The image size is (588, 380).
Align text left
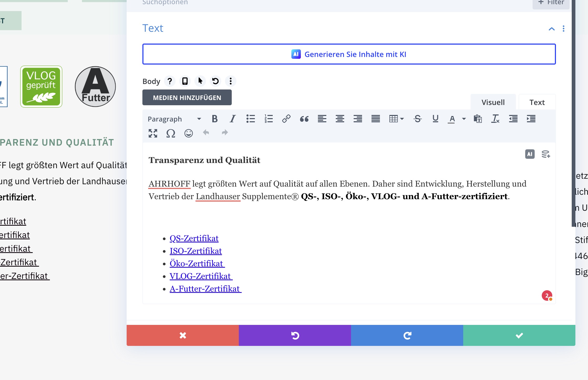point(322,119)
